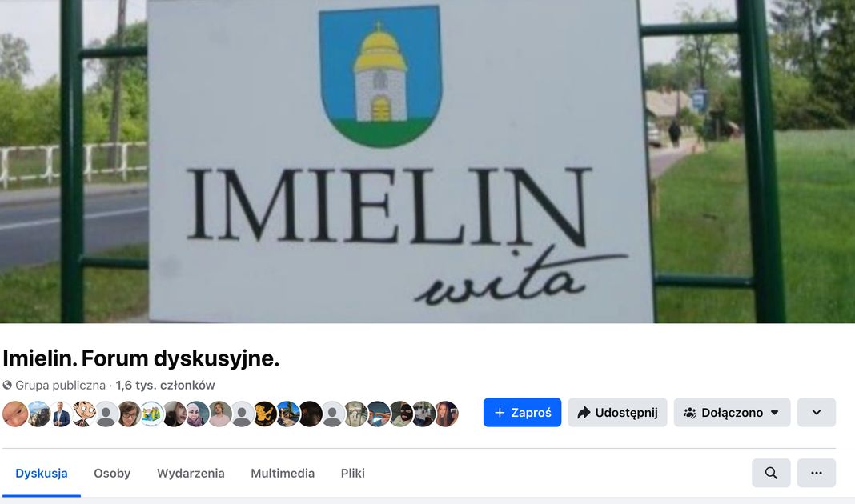This screenshot has height=504, width=855.
Task: Click the man in suit member avatar
Action: 61,414
